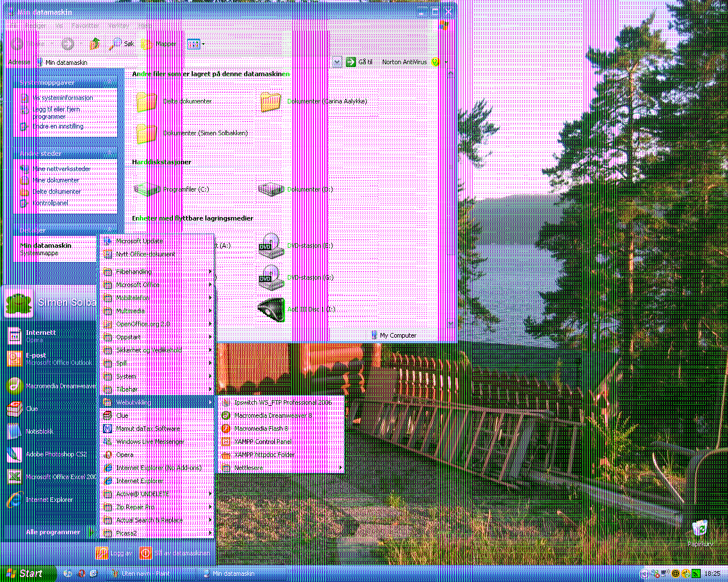728x582 pixels.
Task: Open Zip Repair Pro program group
Action: coord(158,507)
